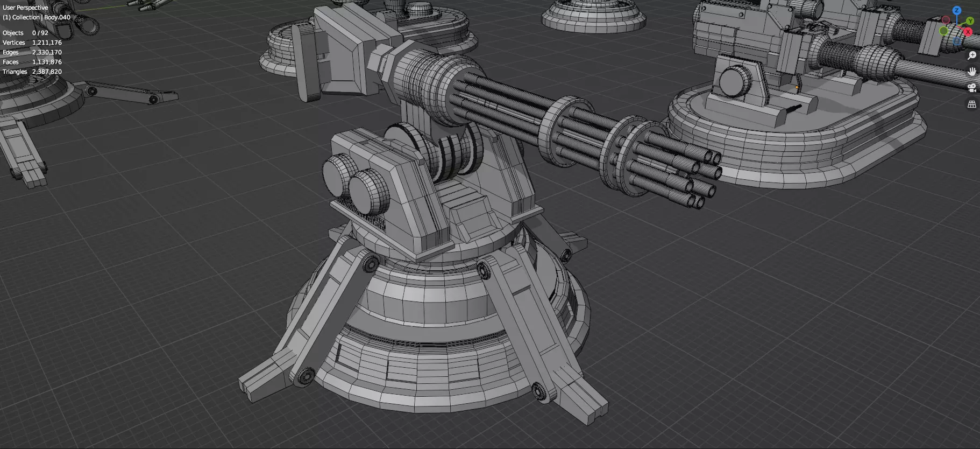Click the green Y axis gizmo handle
The height and width of the screenshot is (449, 980).
click(970, 21)
